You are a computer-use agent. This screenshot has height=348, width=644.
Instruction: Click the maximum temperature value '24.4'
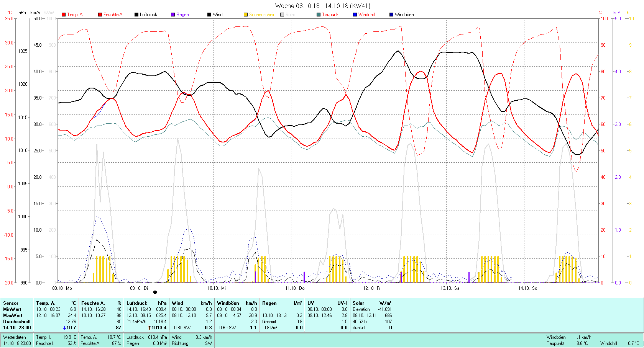coord(72,315)
